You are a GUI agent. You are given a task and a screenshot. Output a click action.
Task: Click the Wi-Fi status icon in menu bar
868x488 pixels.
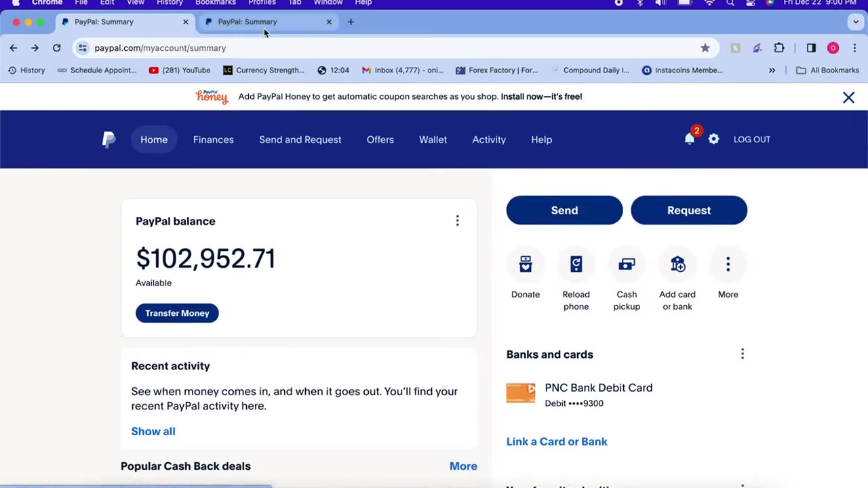click(x=709, y=3)
